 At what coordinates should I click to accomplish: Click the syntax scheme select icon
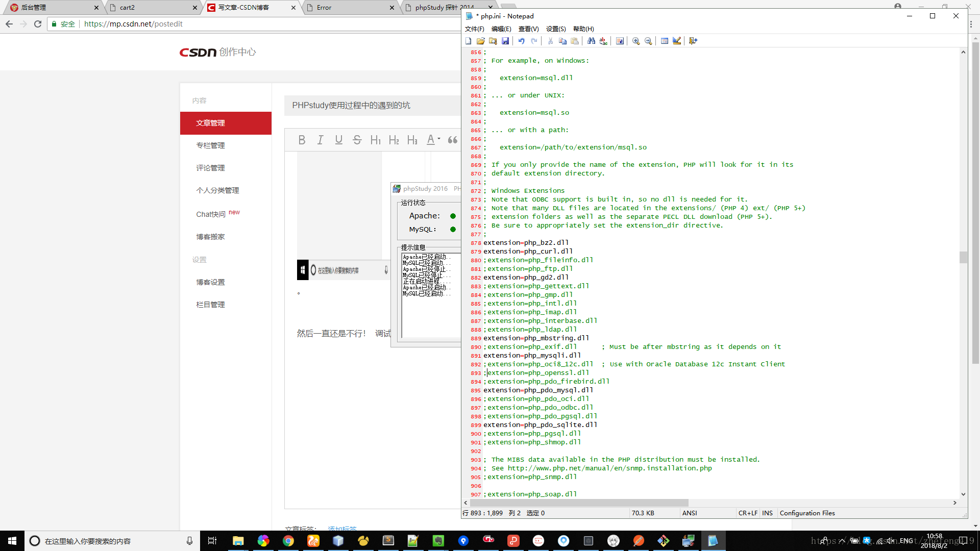[x=665, y=41]
